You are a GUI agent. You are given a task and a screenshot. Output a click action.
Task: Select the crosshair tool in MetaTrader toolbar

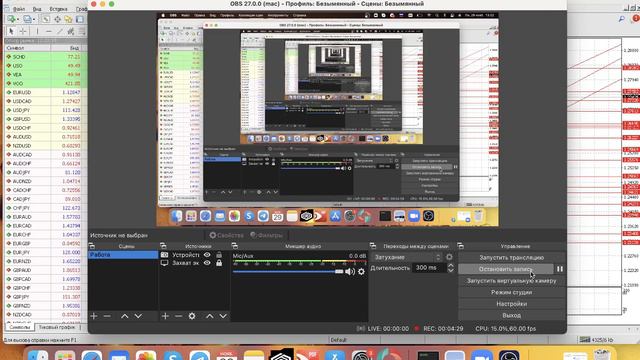pyautogui.click(x=23, y=31)
